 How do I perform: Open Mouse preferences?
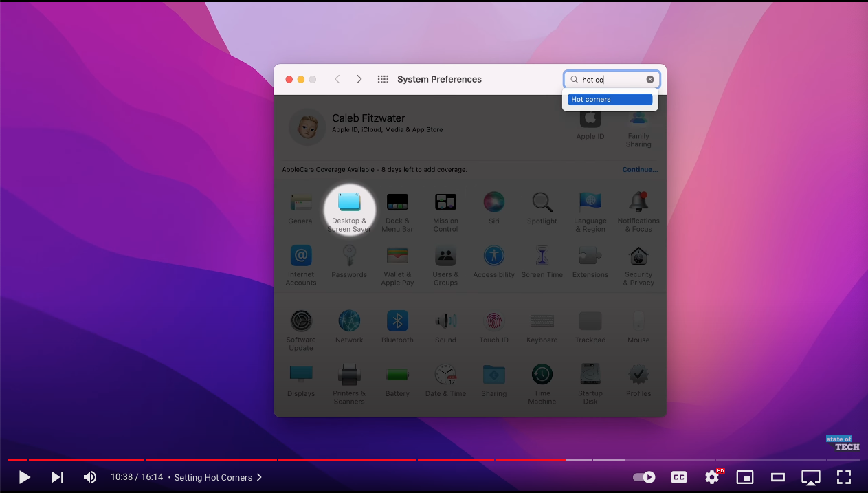click(638, 321)
